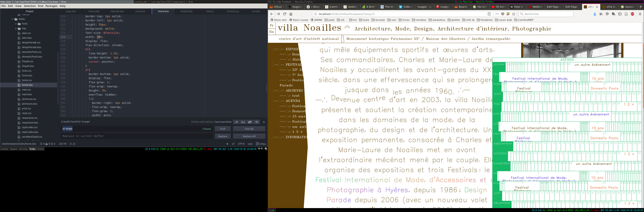Go to Firefox home page icon
Viewport: 644px width, 212px height.
(x=291, y=14)
